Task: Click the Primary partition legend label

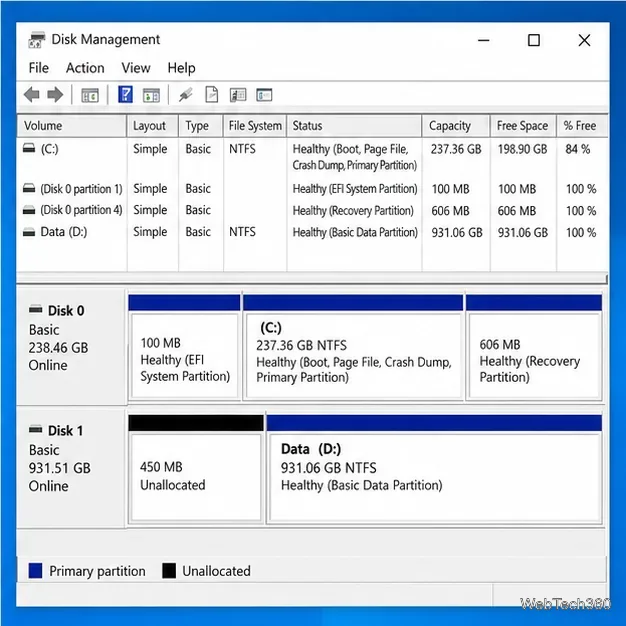Action: 97,571
